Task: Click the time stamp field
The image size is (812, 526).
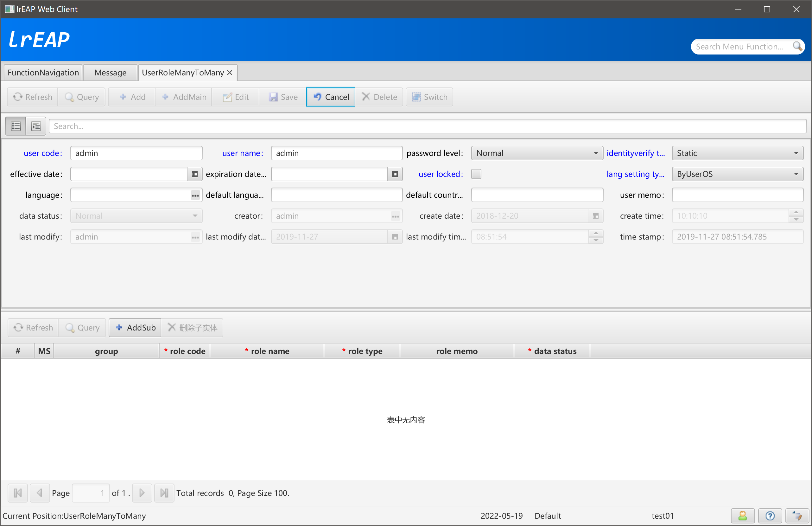Action: coord(738,237)
